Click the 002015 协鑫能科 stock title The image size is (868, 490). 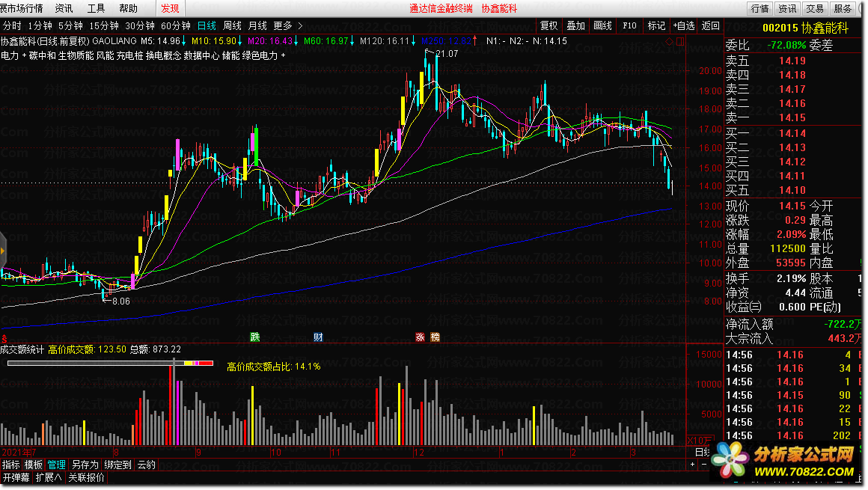click(805, 28)
